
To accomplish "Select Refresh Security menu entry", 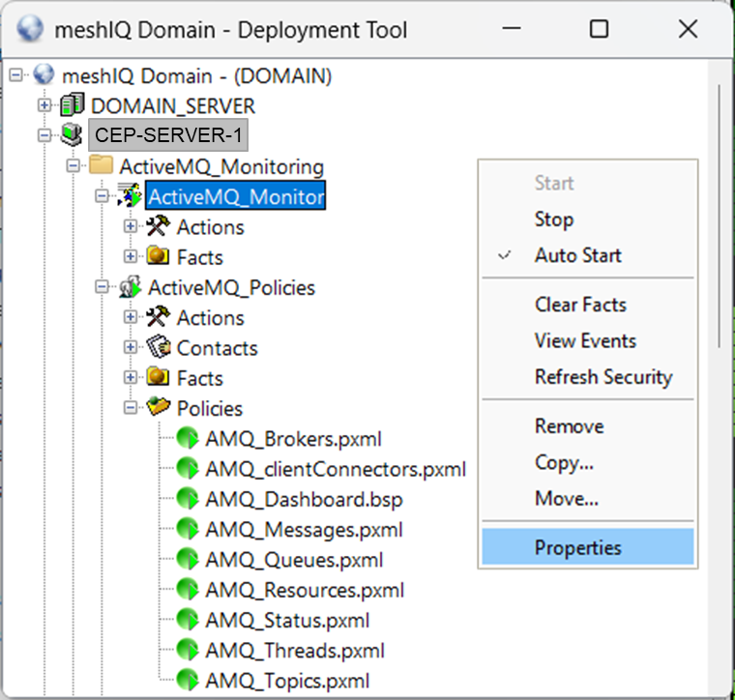I will [588, 377].
